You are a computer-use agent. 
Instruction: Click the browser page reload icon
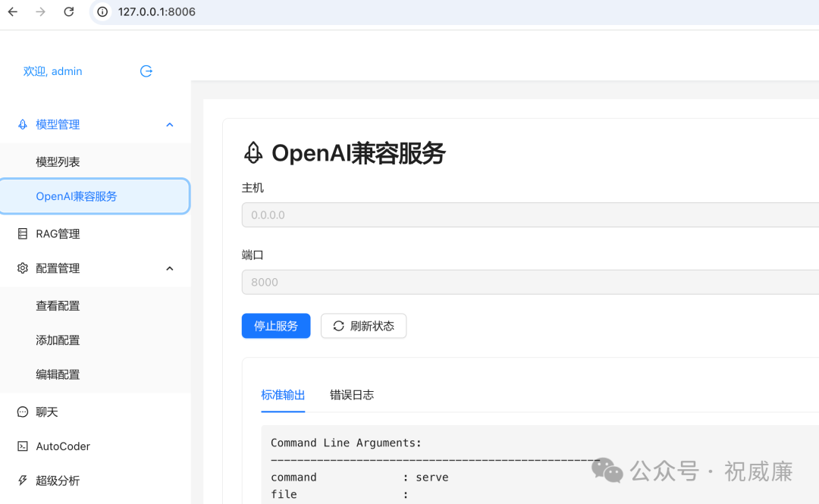tap(68, 11)
